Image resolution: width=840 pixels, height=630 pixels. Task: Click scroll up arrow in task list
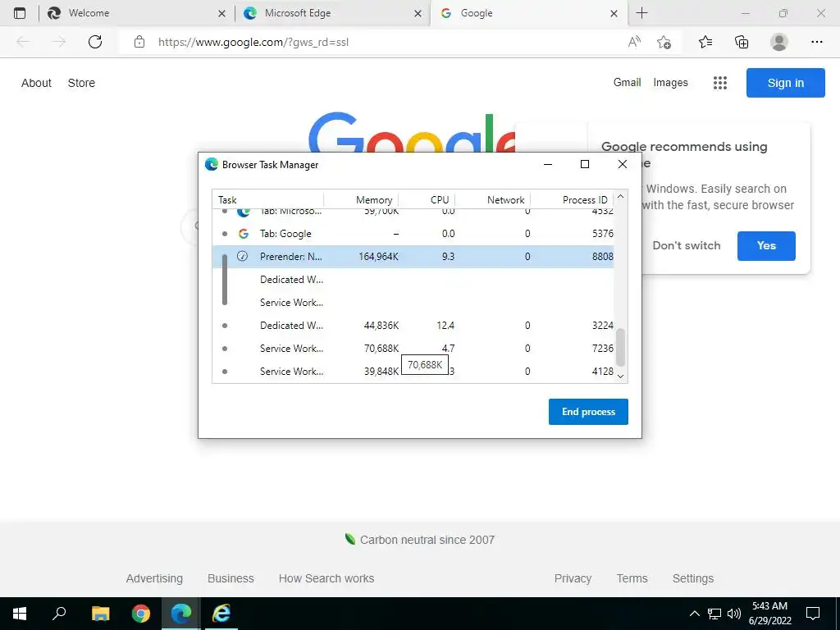tap(620, 197)
